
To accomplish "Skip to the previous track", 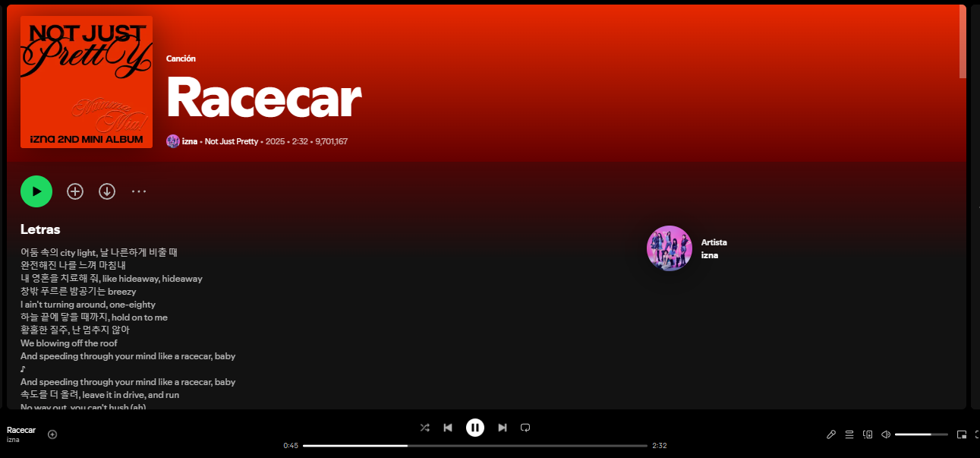I will point(448,428).
